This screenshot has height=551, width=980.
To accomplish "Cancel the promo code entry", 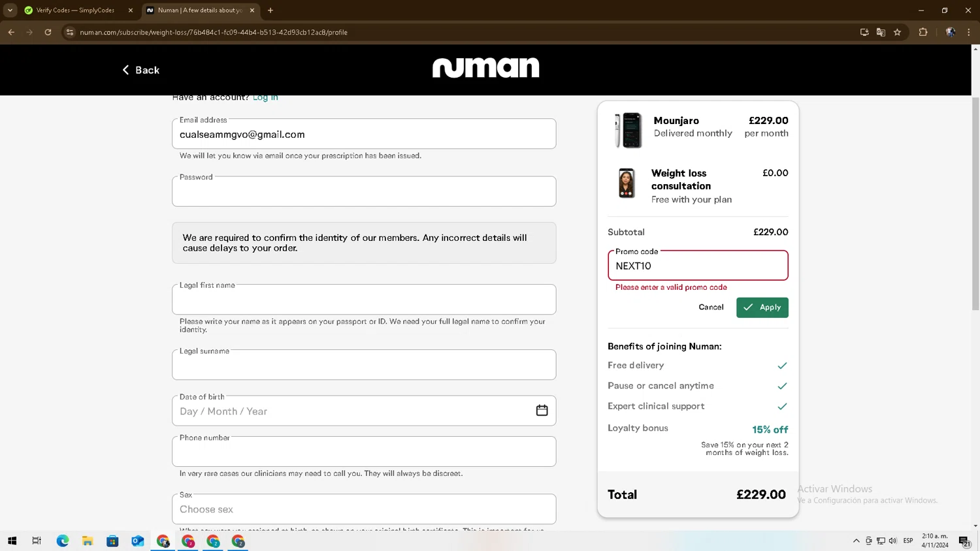I will click(x=711, y=307).
